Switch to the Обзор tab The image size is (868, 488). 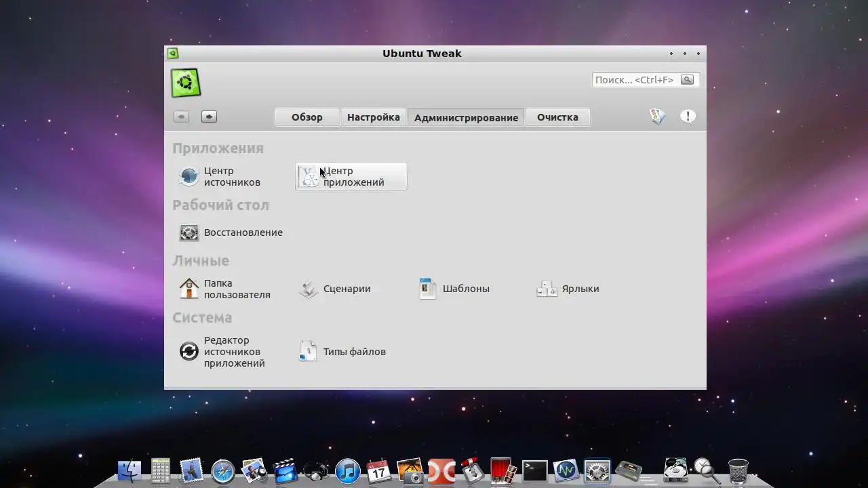[307, 117]
